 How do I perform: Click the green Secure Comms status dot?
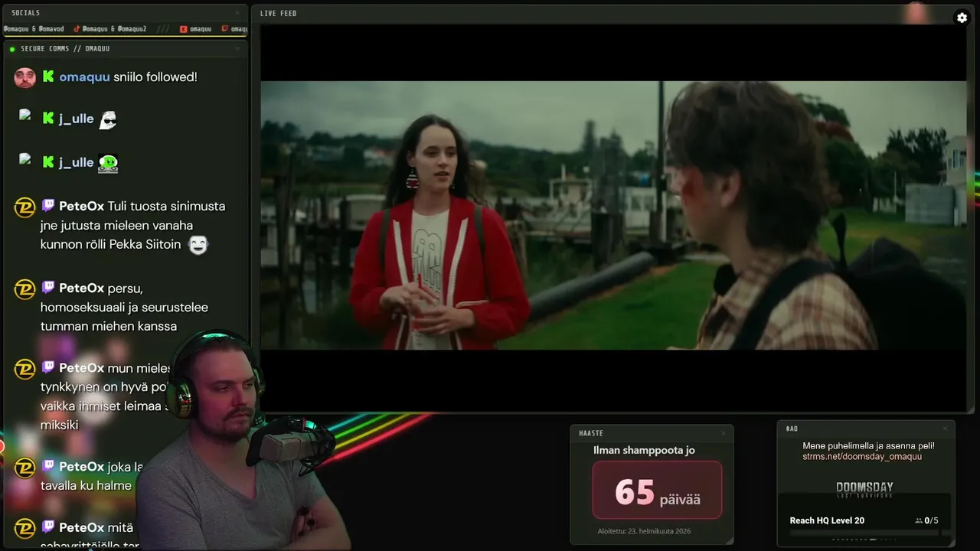[x=12, y=49]
